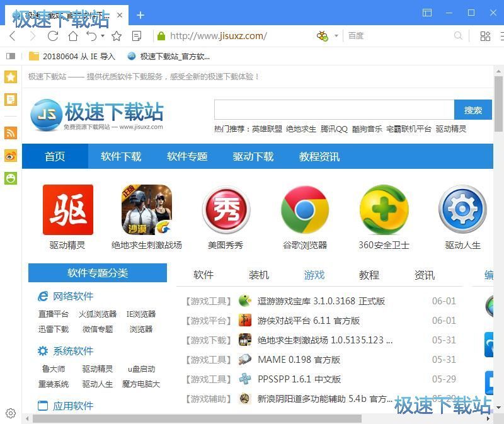
Task: Close the current browser tab
Action: pyautogui.click(x=120, y=15)
